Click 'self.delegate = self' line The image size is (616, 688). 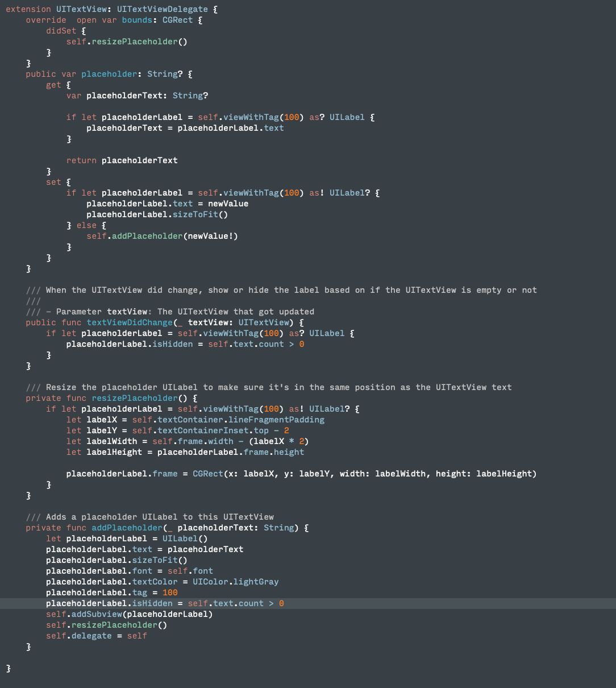(x=97, y=636)
